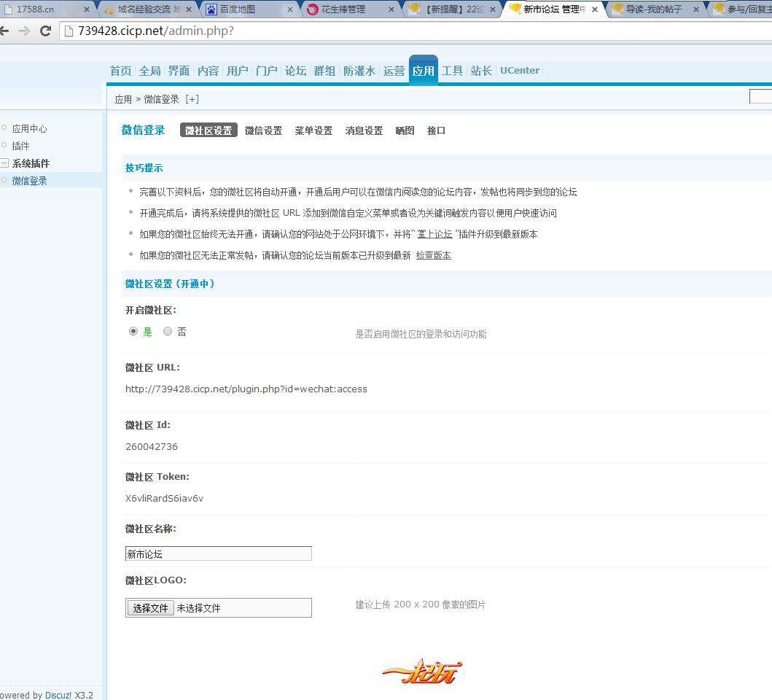Open 站长 in the admin nav

pos(481,71)
